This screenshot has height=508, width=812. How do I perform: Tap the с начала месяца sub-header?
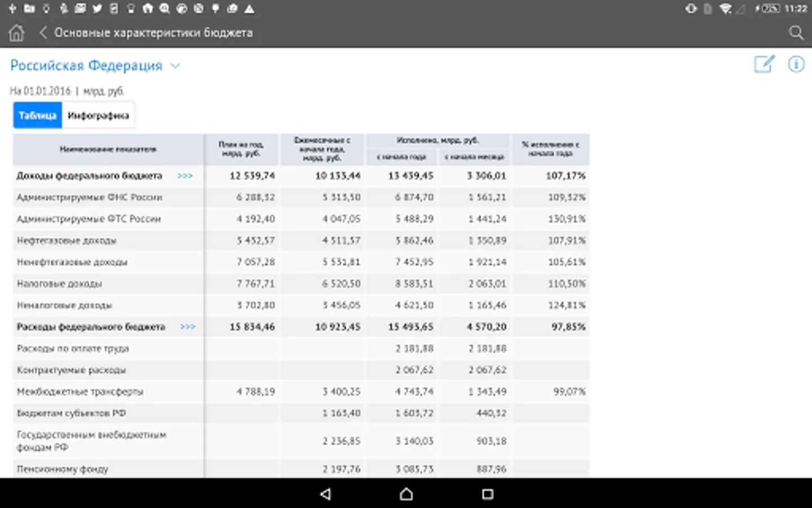tap(474, 156)
